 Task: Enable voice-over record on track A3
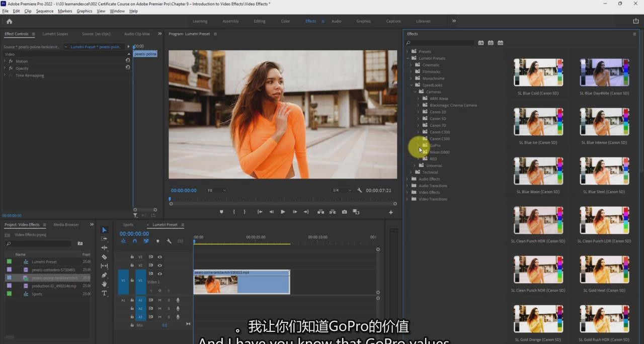pos(178,317)
